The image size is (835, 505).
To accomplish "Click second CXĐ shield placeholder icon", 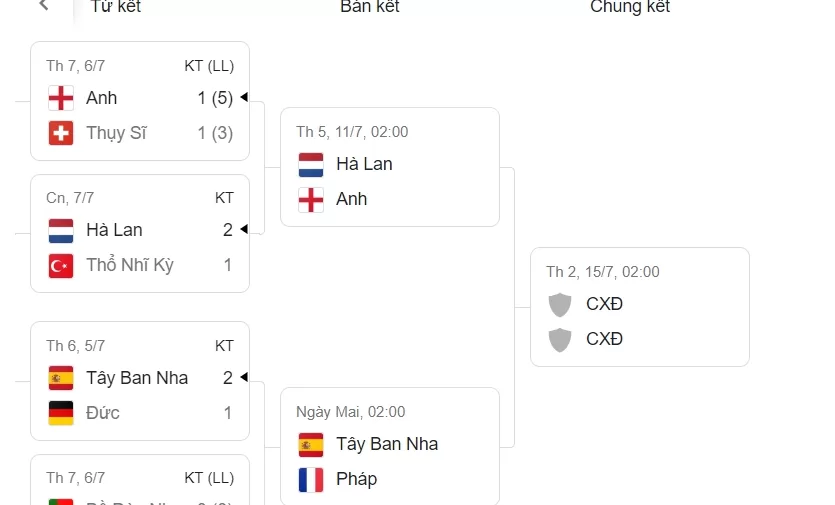I will [x=561, y=339].
